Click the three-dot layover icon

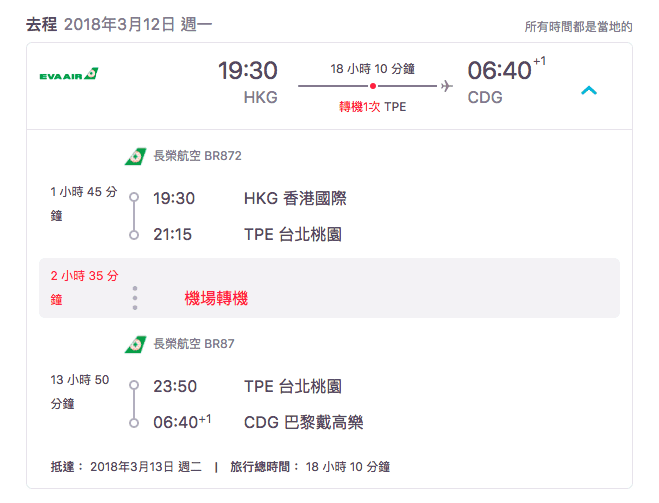pos(134,298)
